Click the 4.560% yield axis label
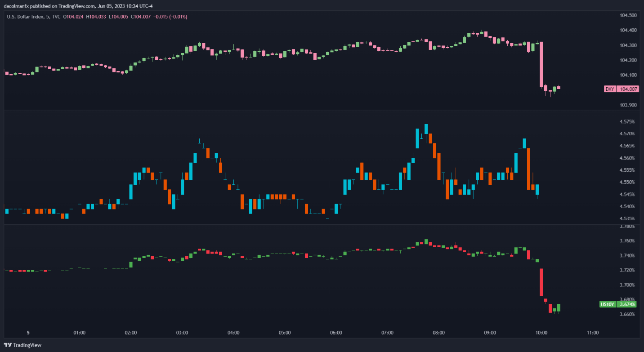 pyautogui.click(x=628, y=158)
